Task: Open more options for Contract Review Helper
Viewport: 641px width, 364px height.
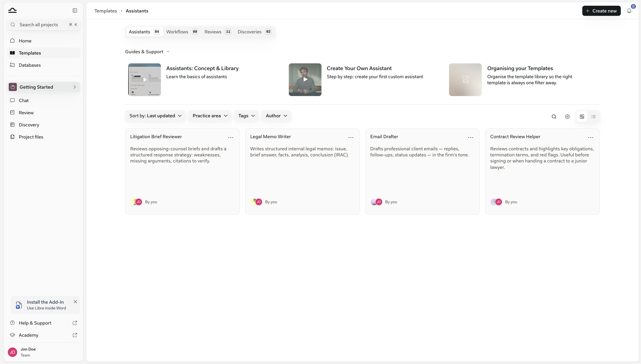Action: (x=591, y=137)
